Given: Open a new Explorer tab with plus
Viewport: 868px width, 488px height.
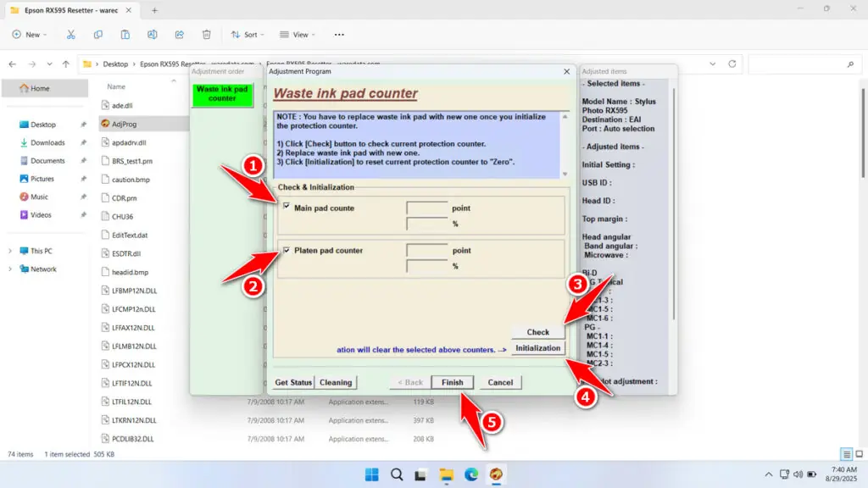Looking at the screenshot, I should click(x=154, y=10).
